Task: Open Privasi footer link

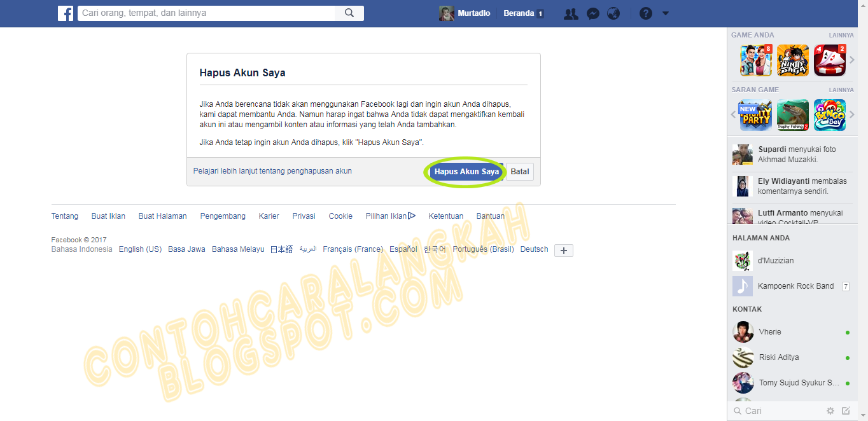Action: point(304,216)
